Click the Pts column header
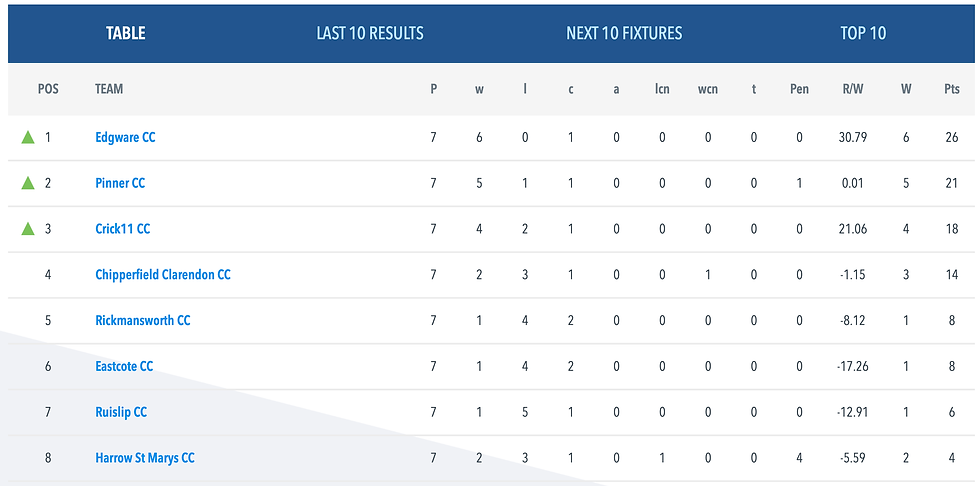The image size is (980, 486). [x=951, y=89]
